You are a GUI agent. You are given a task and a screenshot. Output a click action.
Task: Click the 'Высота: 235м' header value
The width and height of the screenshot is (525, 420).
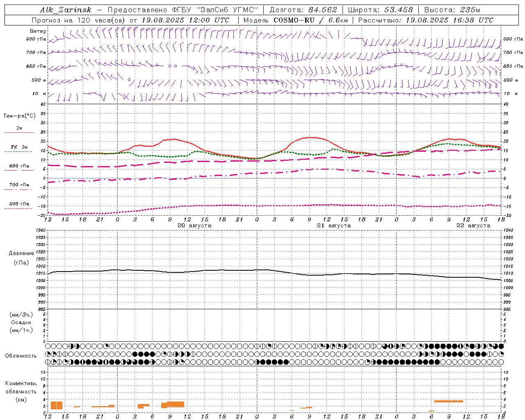(x=452, y=10)
